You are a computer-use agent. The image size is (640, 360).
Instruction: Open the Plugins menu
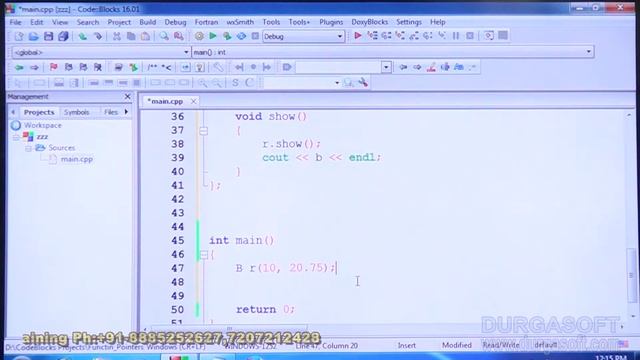[331, 22]
